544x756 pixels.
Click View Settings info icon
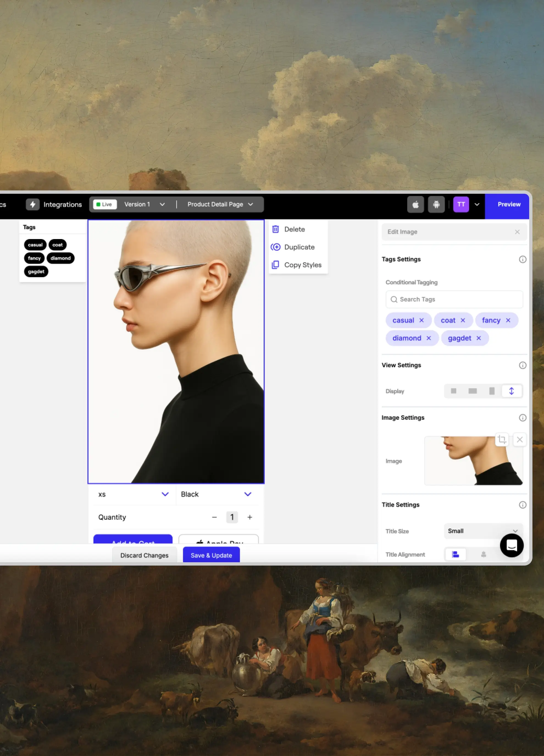(x=522, y=365)
